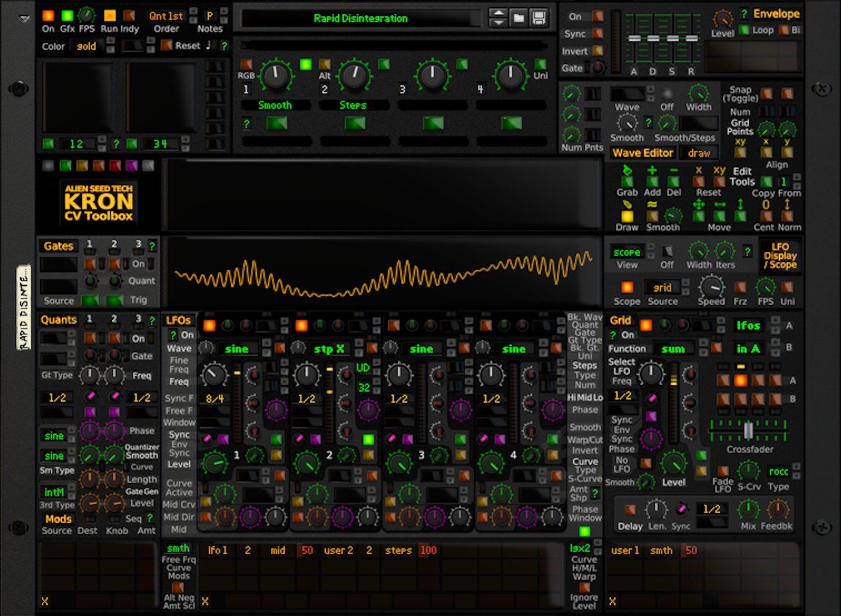Switch to the LFO Display / Scope tab
Viewport: 841px width, 616px height.
pyautogui.click(x=780, y=255)
